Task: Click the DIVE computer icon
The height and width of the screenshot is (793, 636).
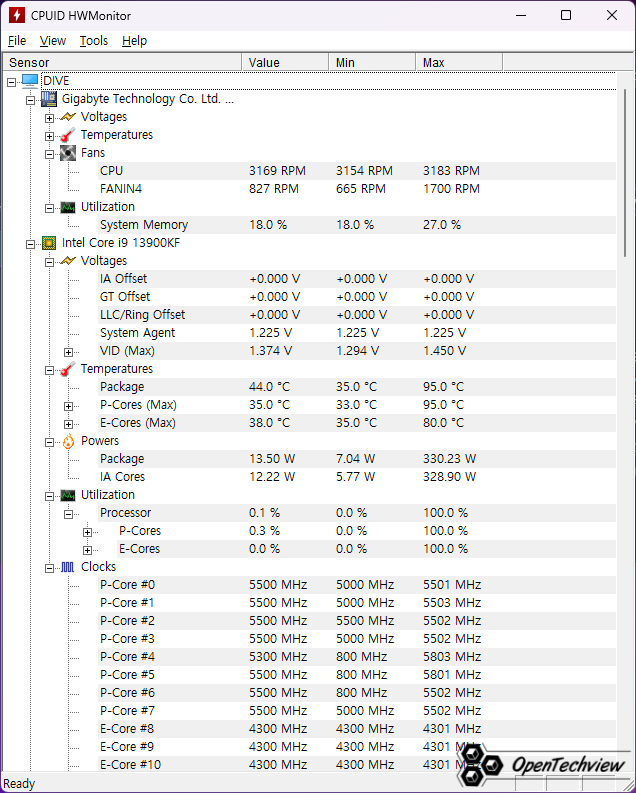Action: (x=30, y=81)
